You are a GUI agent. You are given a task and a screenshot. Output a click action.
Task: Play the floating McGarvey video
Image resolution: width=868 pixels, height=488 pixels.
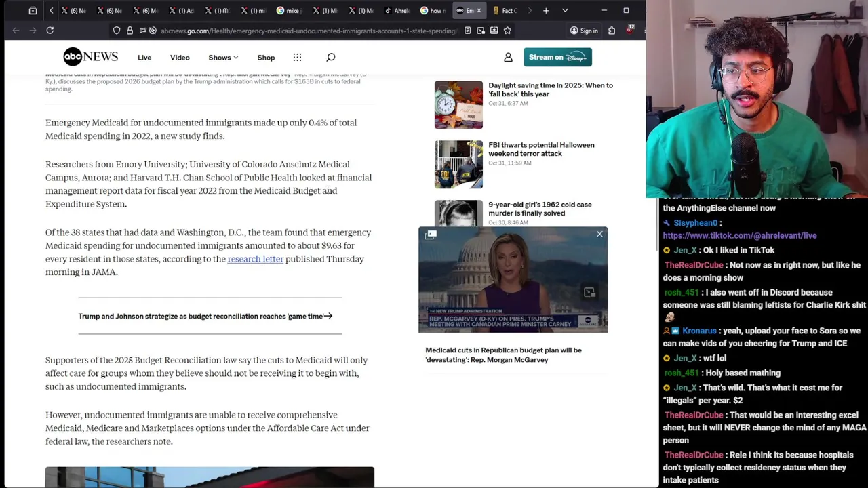(x=513, y=279)
